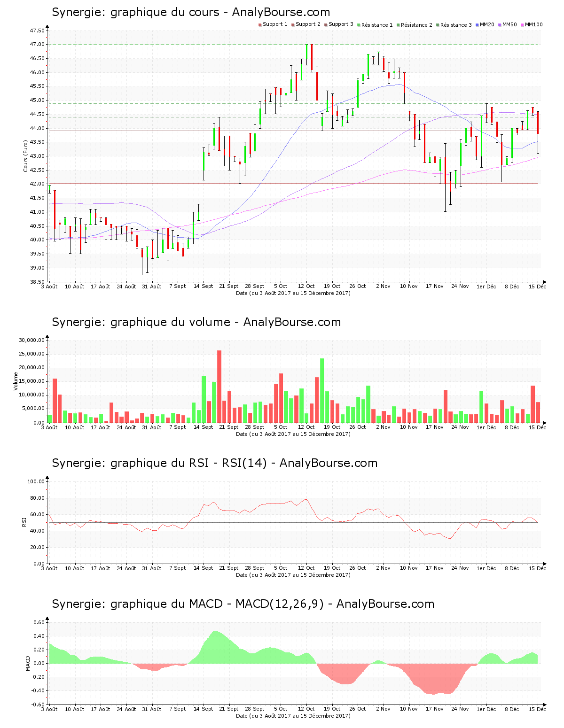Click the date range caption under the MACD chart

[293, 716]
